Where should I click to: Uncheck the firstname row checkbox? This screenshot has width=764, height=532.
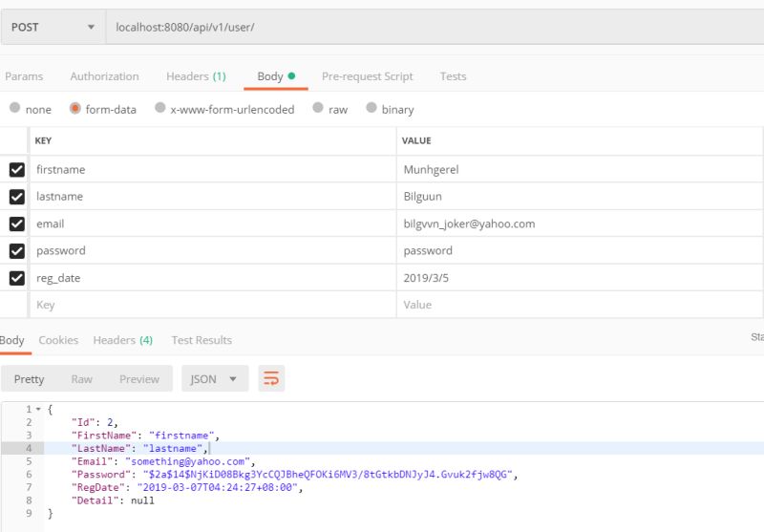click(x=17, y=170)
